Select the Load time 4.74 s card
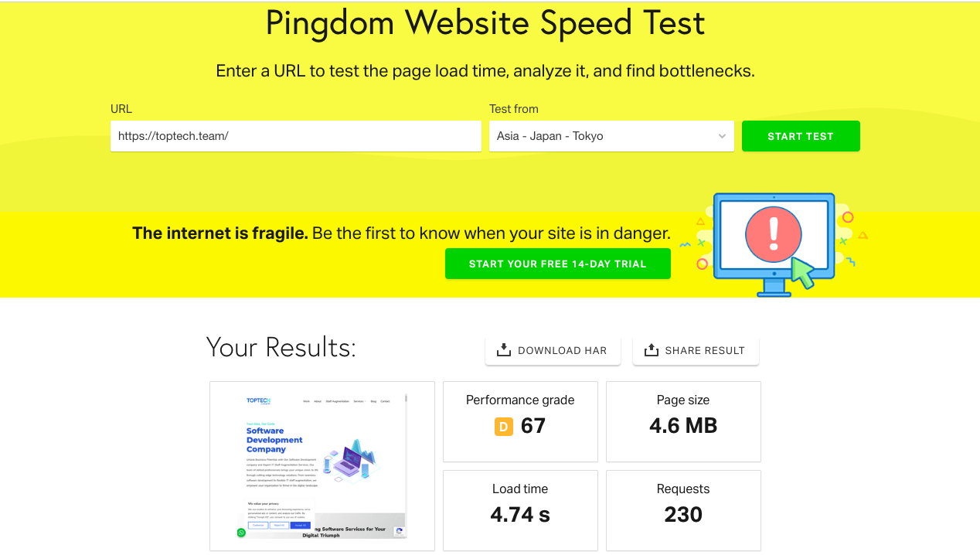Image resolution: width=980 pixels, height=555 pixels. coord(520,510)
